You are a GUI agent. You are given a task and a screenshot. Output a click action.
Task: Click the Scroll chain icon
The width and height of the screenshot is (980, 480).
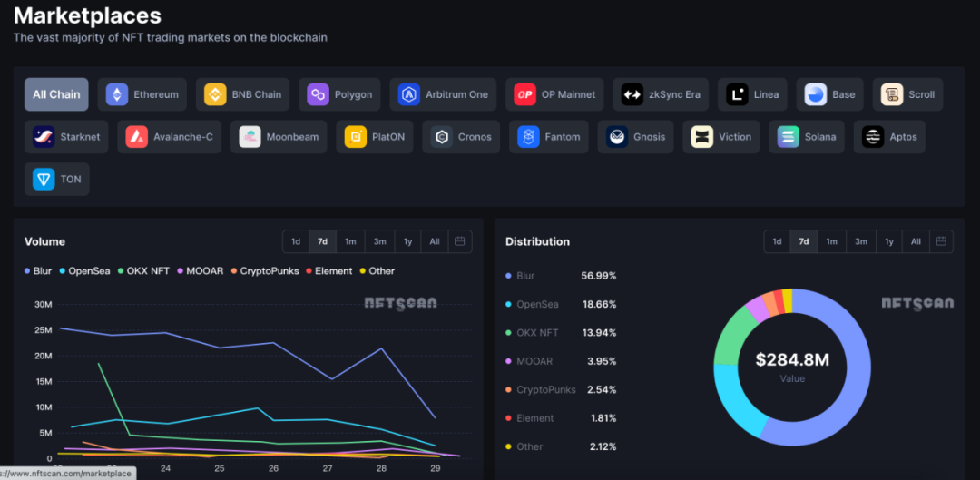(892, 94)
